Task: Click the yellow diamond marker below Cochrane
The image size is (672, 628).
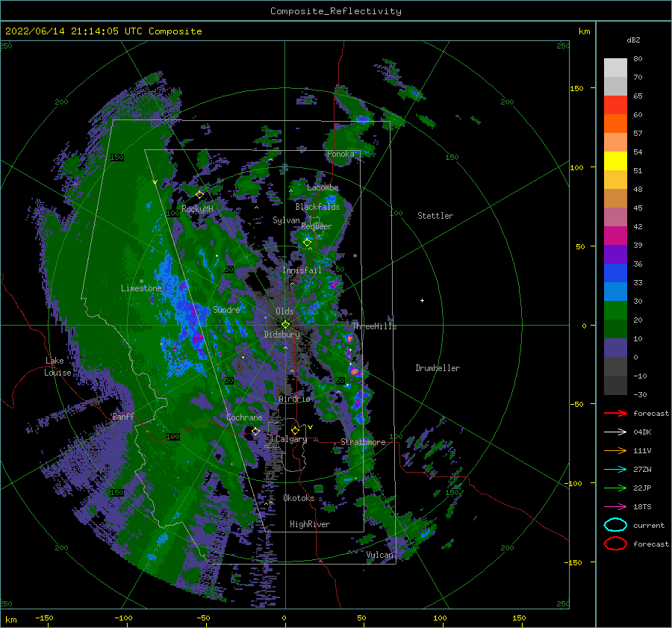Action: 256,432
